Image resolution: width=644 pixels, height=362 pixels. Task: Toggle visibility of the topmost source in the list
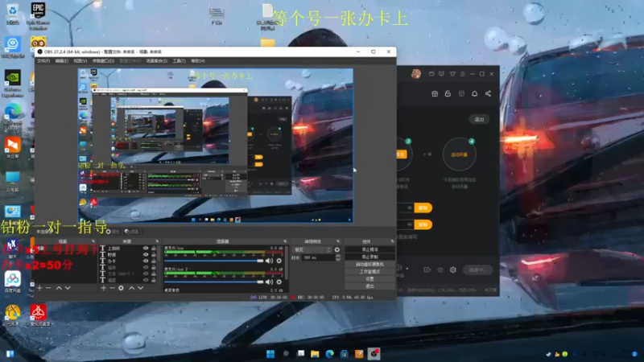pyautogui.click(x=146, y=249)
